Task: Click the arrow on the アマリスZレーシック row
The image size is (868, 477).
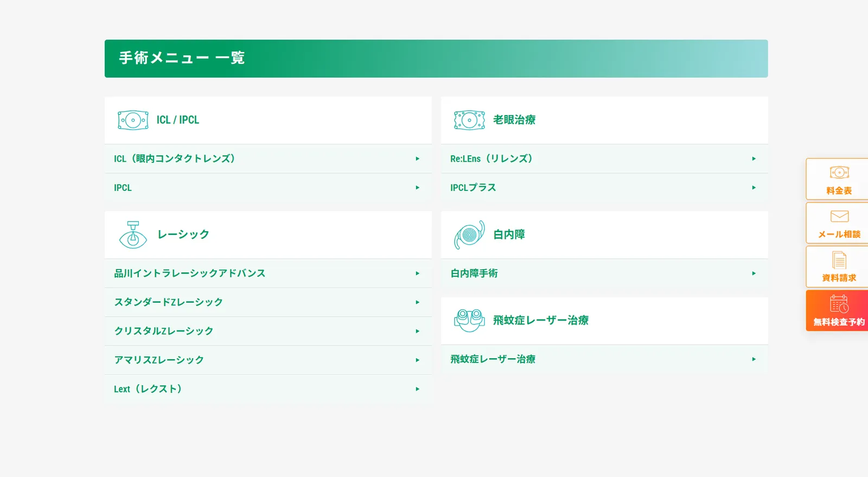Action: point(418,360)
